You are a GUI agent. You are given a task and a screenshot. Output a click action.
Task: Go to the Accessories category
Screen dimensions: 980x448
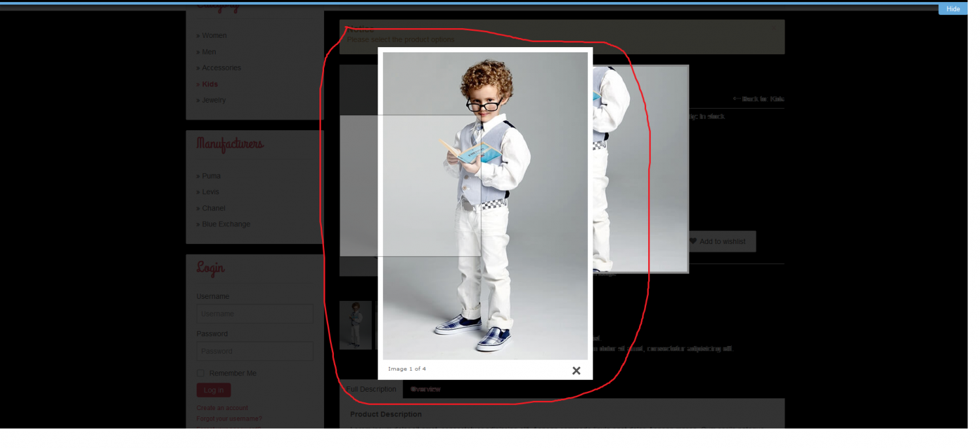click(x=221, y=68)
